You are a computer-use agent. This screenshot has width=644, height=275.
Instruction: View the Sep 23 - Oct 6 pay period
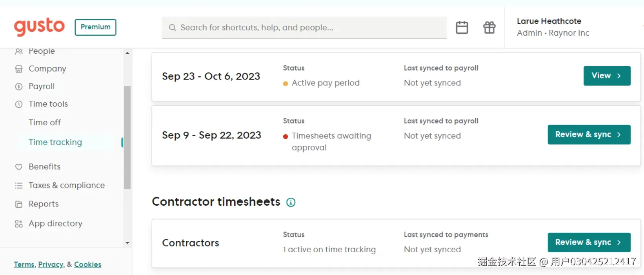click(606, 76)
